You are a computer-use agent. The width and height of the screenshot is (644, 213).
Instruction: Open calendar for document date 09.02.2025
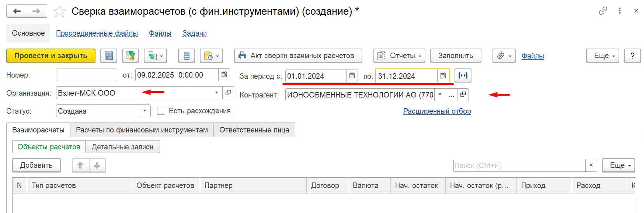point(224,75)
